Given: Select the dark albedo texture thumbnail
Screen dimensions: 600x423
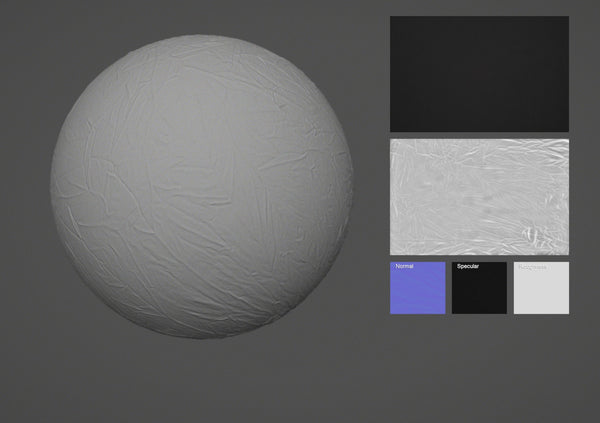Looking at the screenshot, I should [x=479, y=74].
